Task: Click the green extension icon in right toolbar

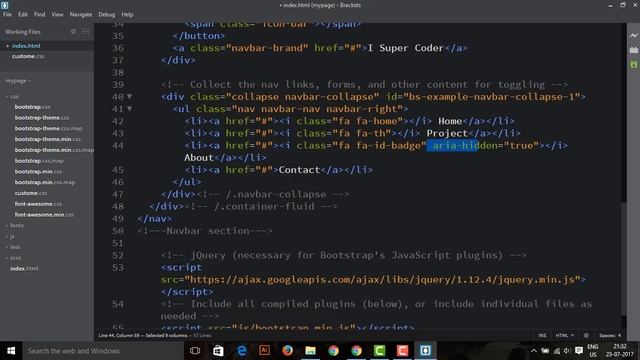Action: click(x=633, y=64)
